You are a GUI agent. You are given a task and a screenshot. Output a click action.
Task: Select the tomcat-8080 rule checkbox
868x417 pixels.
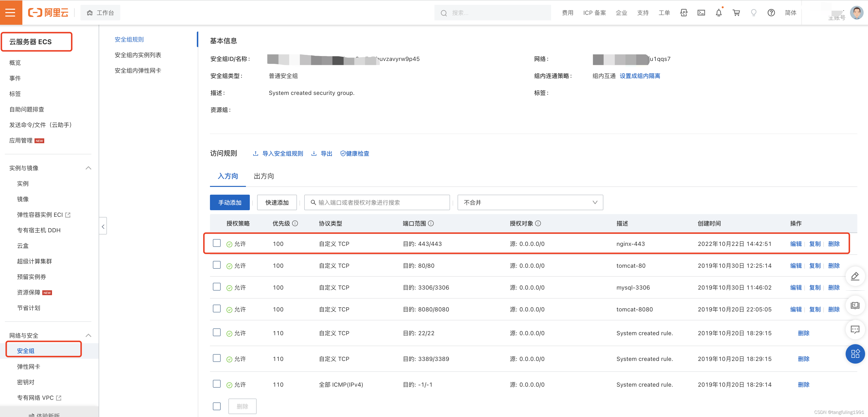217,309
